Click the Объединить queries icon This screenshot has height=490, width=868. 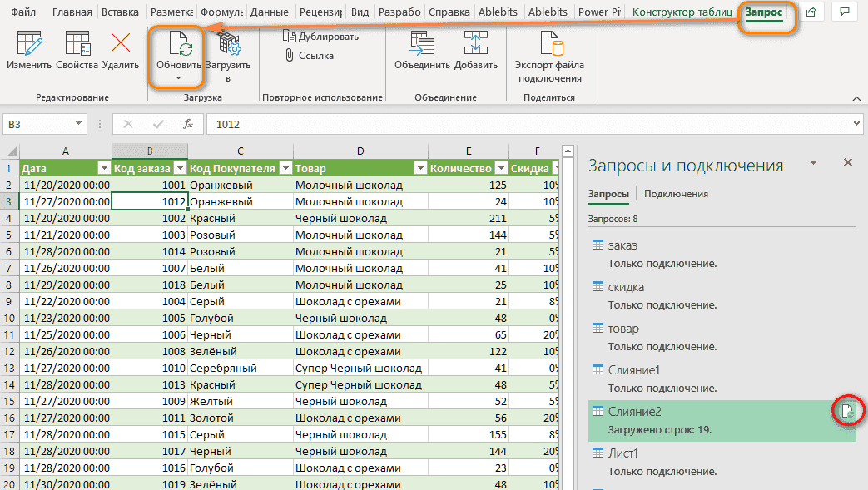pos(422,44)
